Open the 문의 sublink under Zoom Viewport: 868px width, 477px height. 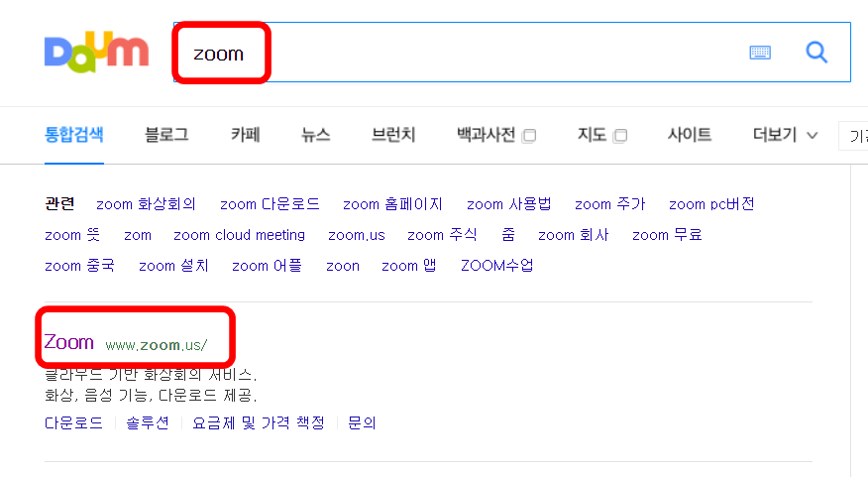click(362, 423)
